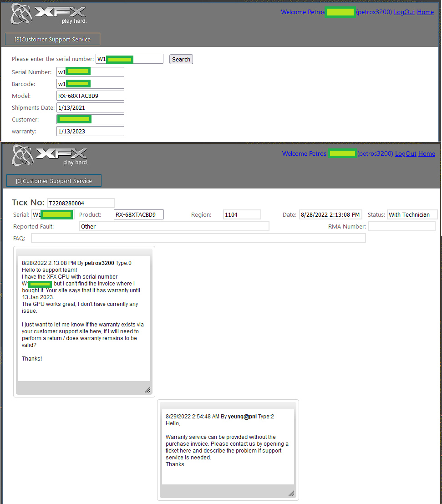
Task: Click the Serial Number field in top form
Action: tap(90, 72)
